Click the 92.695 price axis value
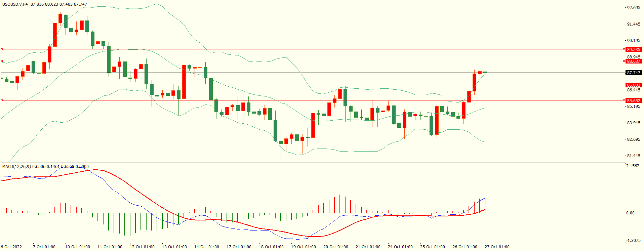 634,8
